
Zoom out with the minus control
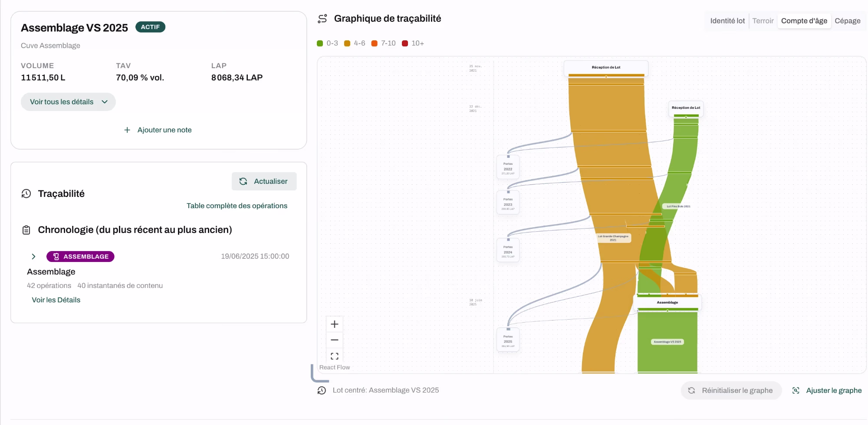click(x=335, y=340)
